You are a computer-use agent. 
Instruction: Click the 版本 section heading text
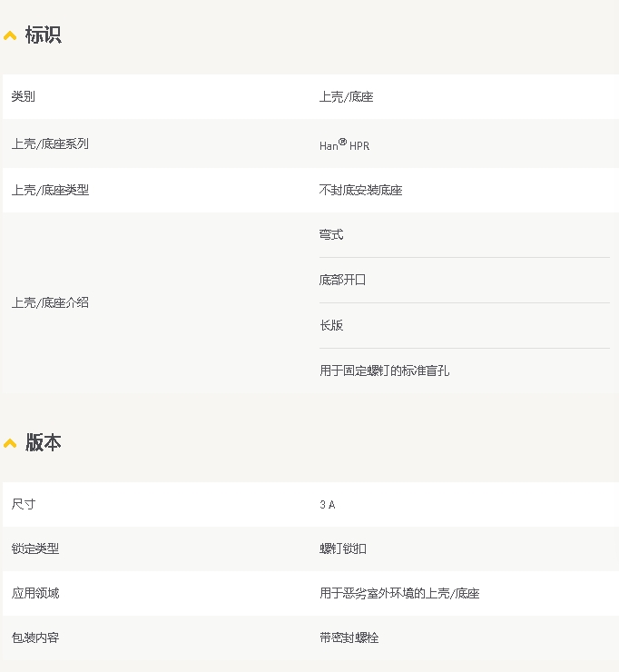[43, 442]
